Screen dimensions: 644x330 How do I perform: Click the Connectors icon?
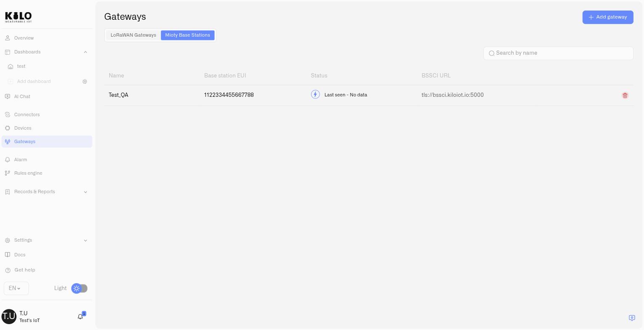point(8,115)
